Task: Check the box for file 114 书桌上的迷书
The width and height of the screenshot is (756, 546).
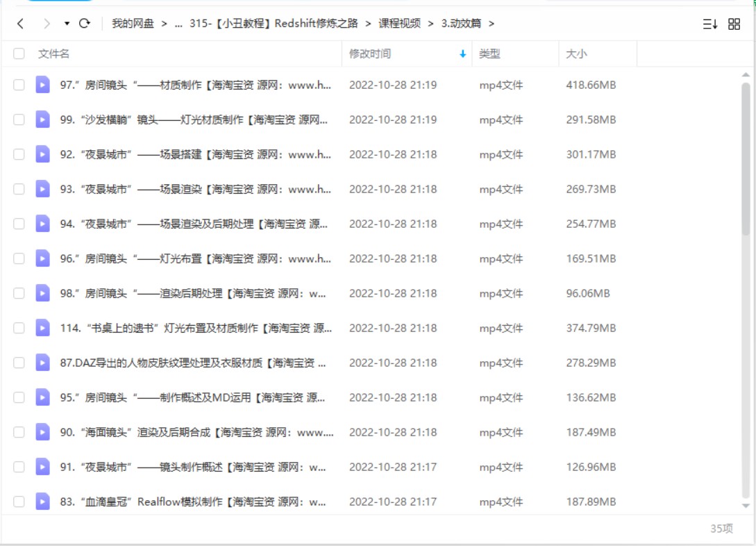Action: coord(19,328)
